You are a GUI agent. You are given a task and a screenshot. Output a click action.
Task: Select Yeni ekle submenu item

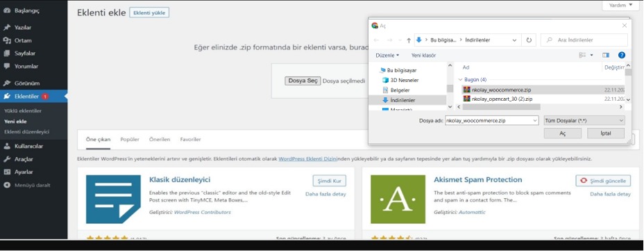click(x=15, y=122)
